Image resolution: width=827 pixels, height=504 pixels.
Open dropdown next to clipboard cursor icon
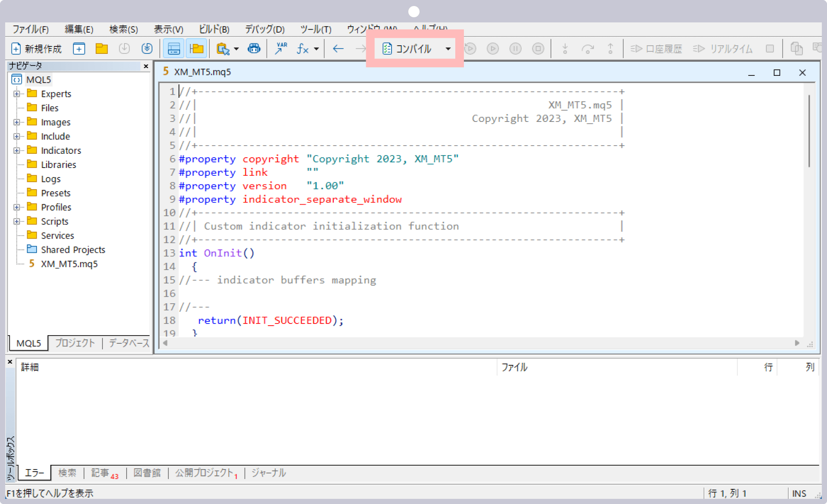[236, 49]
